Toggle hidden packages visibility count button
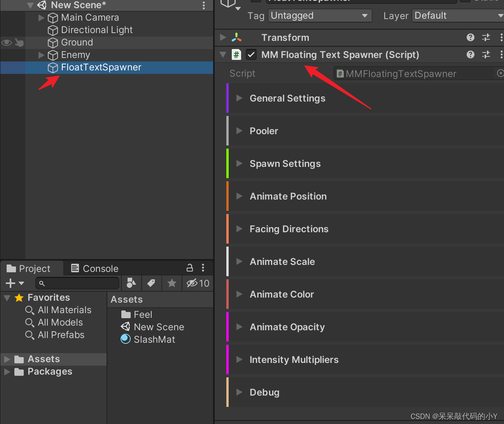 coord(198,283)
